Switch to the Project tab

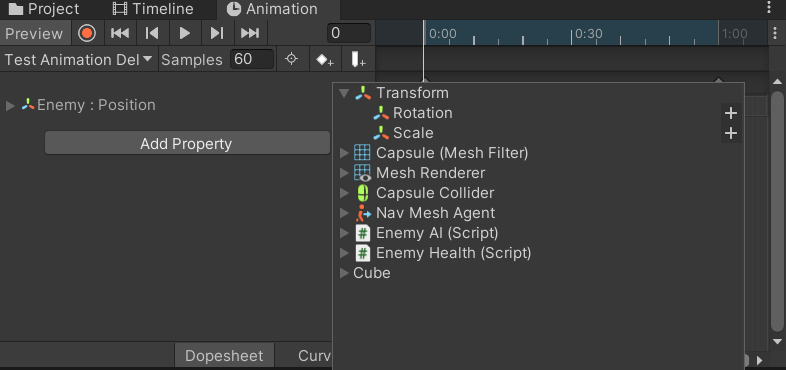pos(44,9)
